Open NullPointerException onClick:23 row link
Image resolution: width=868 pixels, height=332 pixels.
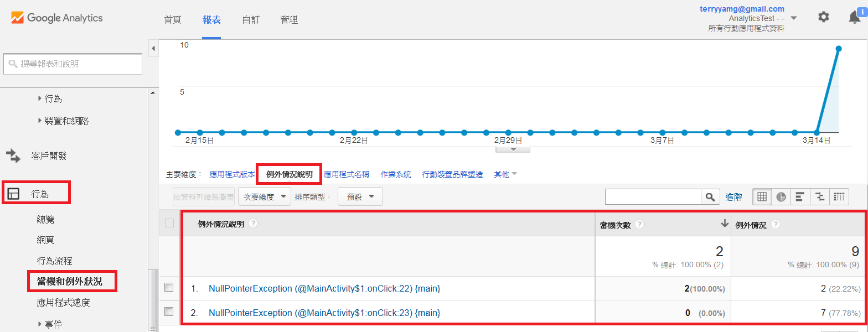[324, 313]
